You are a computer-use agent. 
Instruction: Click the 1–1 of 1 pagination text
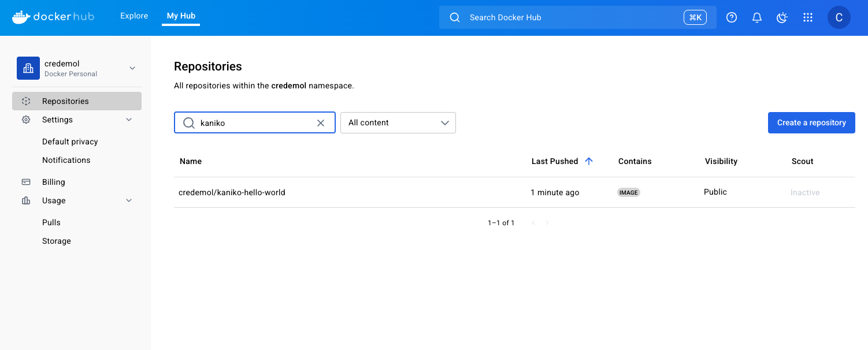click(501, 223)
